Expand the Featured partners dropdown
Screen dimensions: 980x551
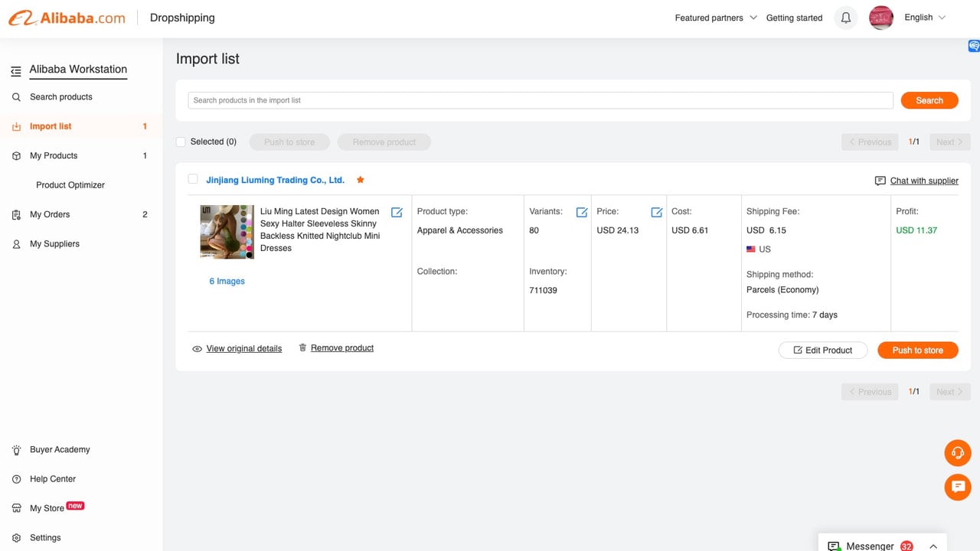pyautogui.click(x=716, y=18)
